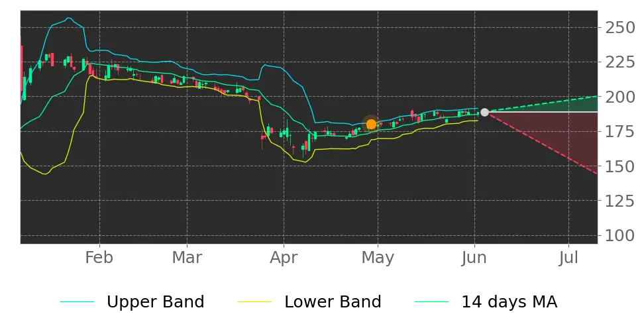Click the orange signal marker dot
This screenshot has width=644, height=322.
click(x=371, y=125)
